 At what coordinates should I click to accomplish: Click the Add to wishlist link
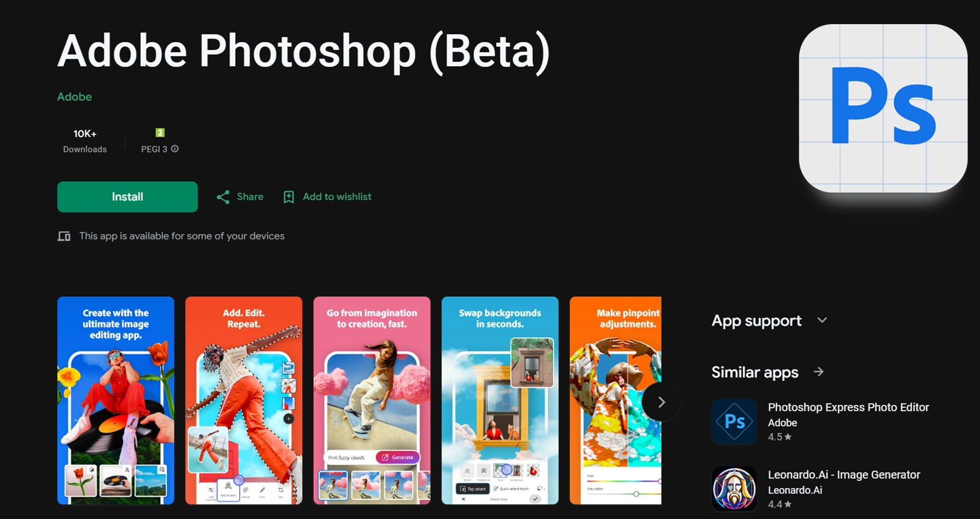(337, 196)
